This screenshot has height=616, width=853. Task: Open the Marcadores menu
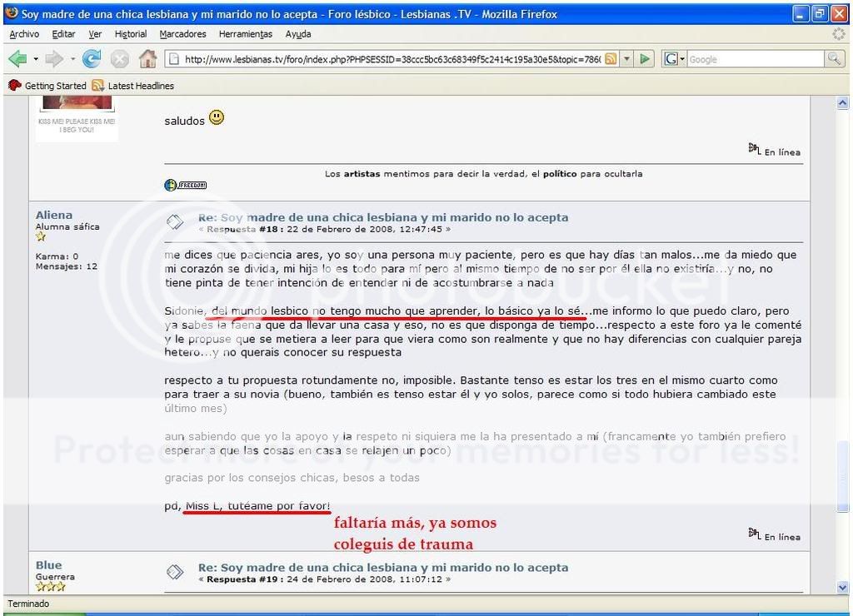click(x=182, y=34)
